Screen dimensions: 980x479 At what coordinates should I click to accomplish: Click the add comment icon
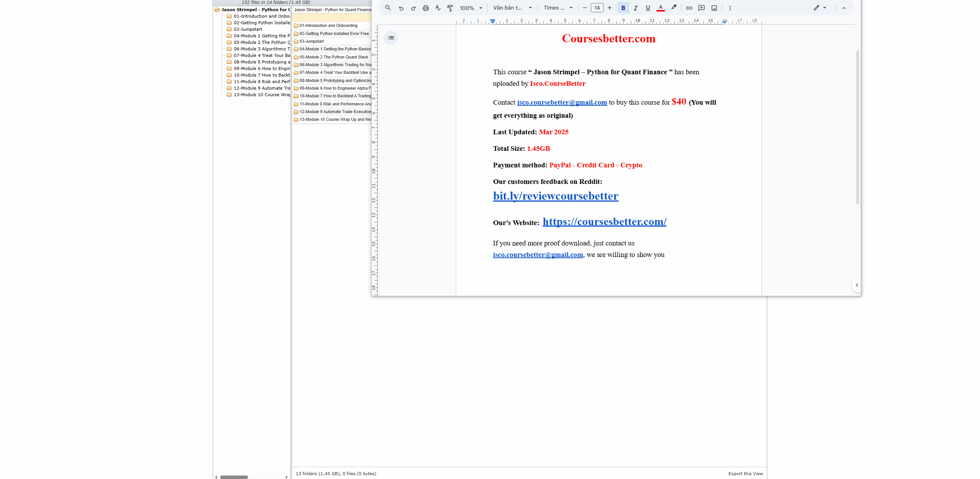(701, 8)
